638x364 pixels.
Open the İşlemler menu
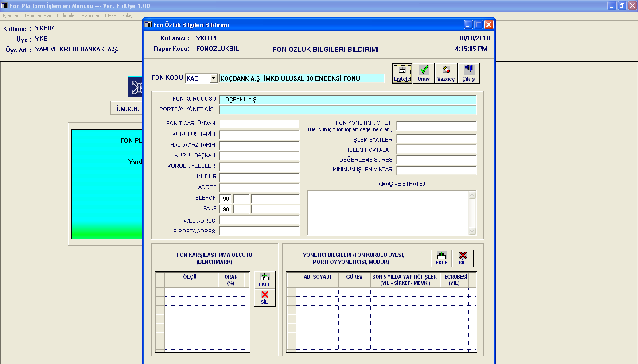[x=11, y=15]
